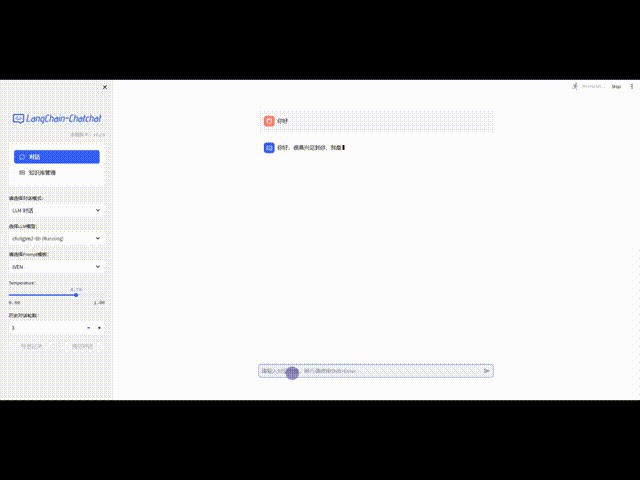Expand the LLM 对话 dialogue mode dropdown
The image size is (640, 480).
point(57,210)
